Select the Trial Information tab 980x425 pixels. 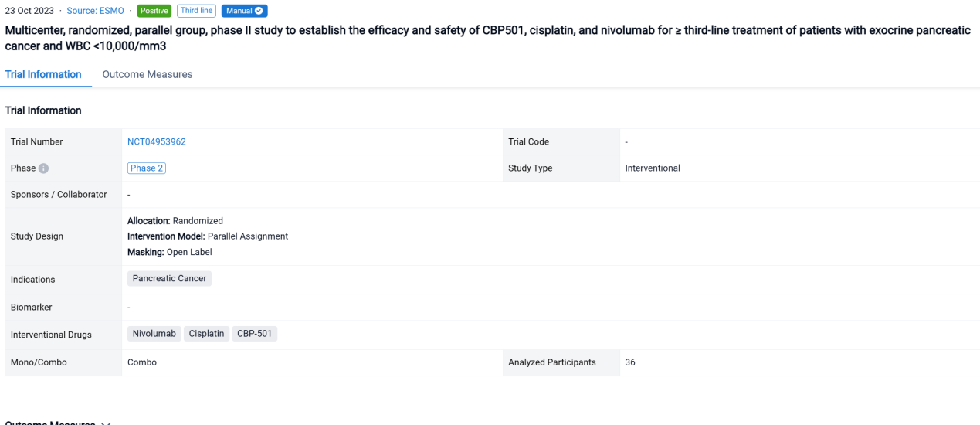click(x=43, y=74)
